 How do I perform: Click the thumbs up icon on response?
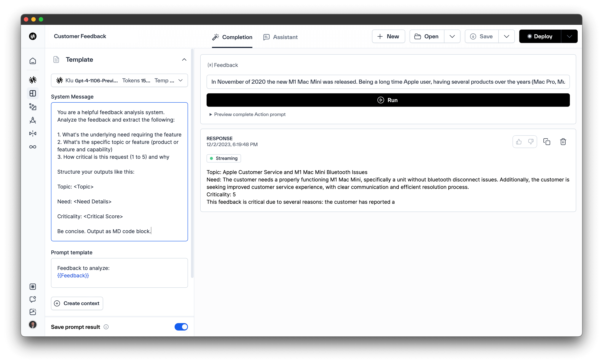[x=519, y=142]
